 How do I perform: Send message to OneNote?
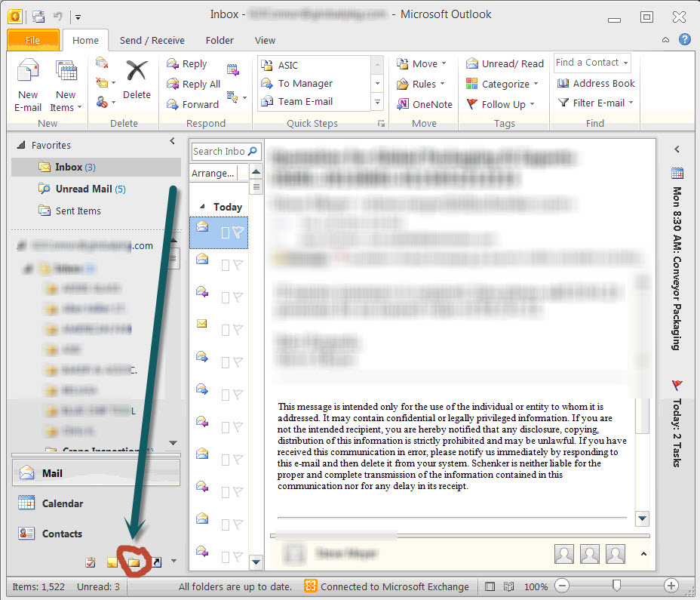[x=425, y=104]
